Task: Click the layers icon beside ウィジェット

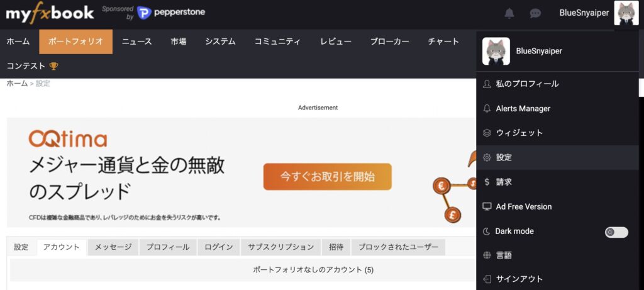Action: [x=487, y=133]
